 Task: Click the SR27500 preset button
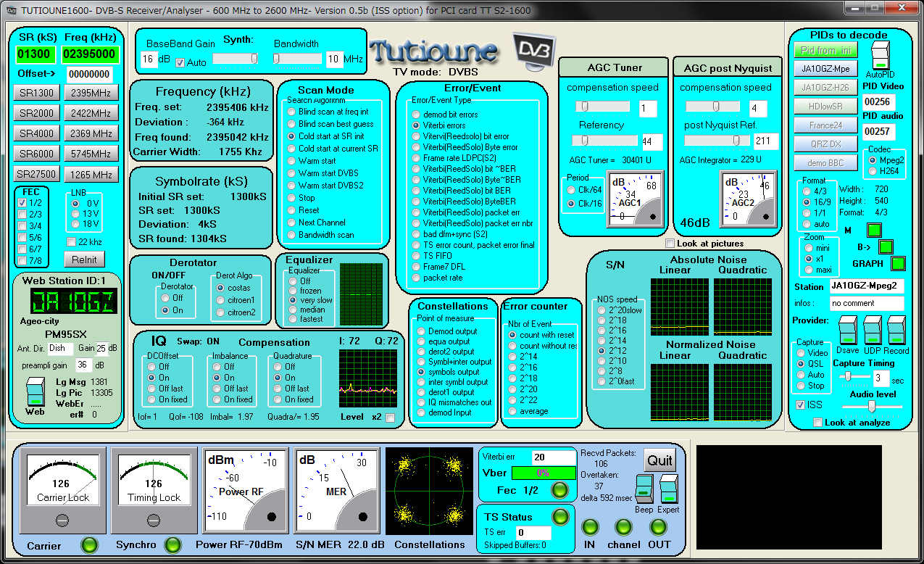[36, 175]
